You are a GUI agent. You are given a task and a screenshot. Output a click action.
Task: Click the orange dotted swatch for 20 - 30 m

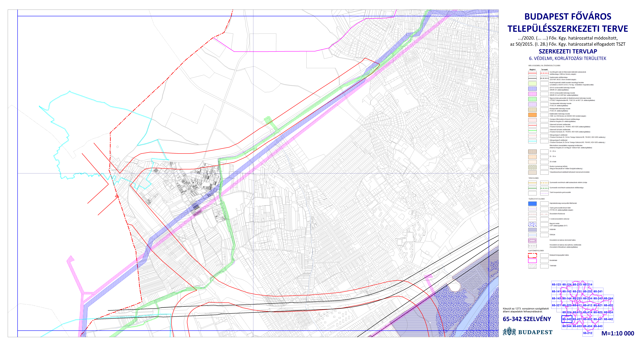(x=532, y=157)
